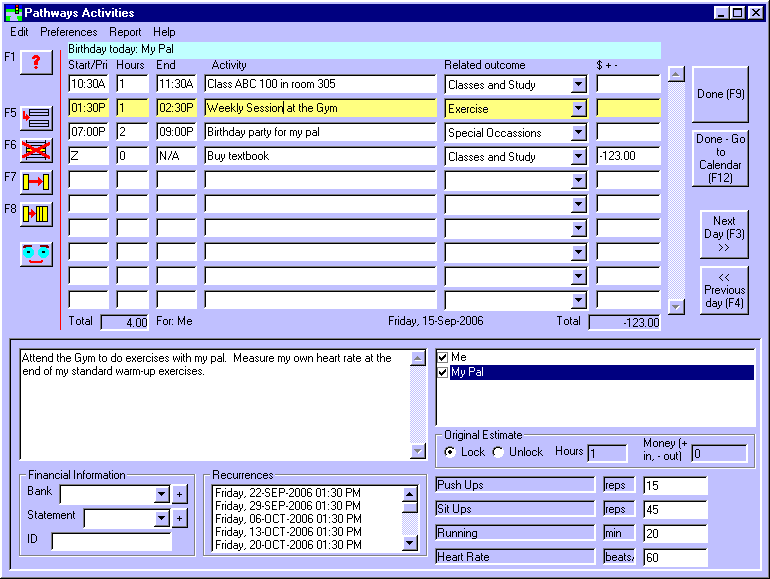The height and width of the screenshot is (579, 770).
Task: Open outcome dropdown for Class ABC 100 row
Action: coord(578,84)
